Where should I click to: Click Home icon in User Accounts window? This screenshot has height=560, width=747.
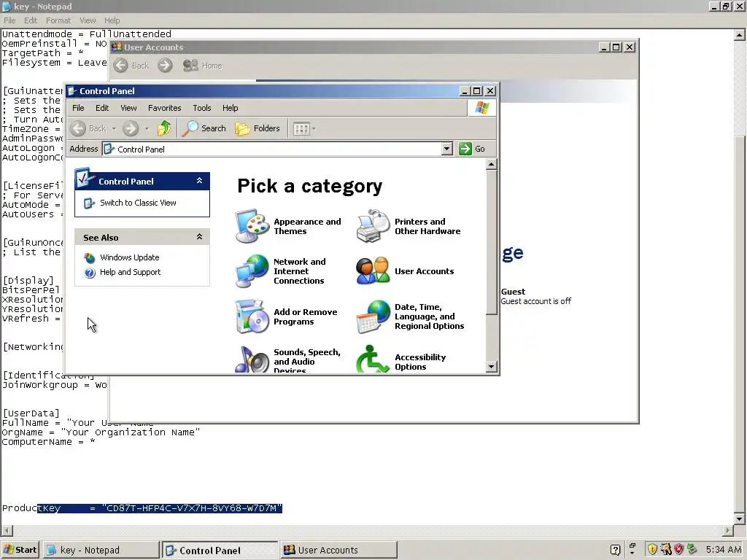tap(190, 65)
